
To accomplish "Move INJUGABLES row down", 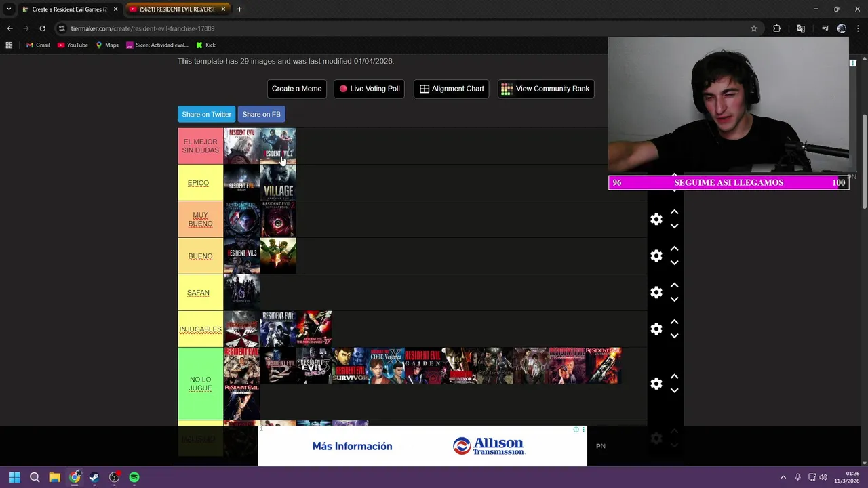I will pos(674,335).
